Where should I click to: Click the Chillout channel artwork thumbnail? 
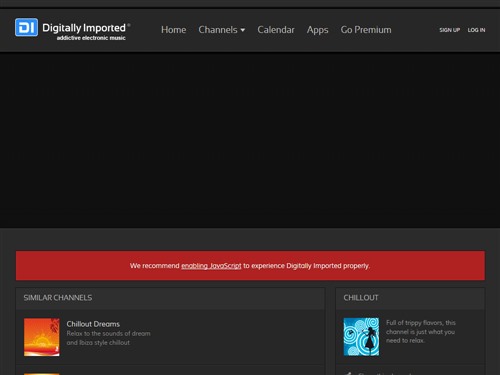click(x=361, y=337)
